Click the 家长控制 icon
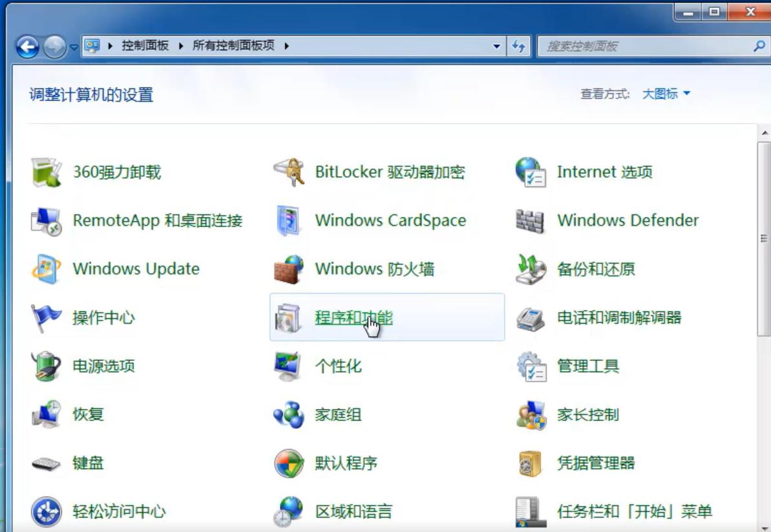This screenshot has height=532, width=771. pyautogui.click(x=531, y=414)
